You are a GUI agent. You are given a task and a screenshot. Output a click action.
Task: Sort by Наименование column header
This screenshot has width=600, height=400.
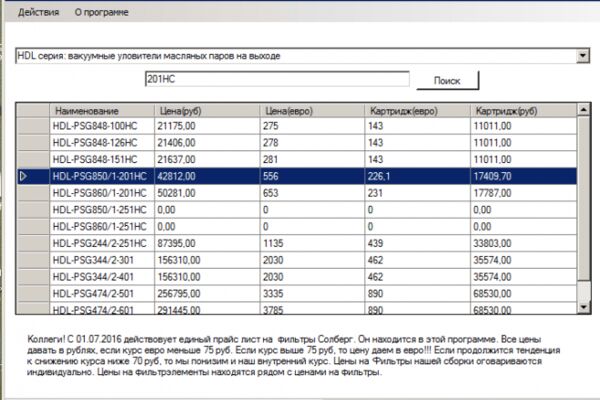click(x=102, y=111)
